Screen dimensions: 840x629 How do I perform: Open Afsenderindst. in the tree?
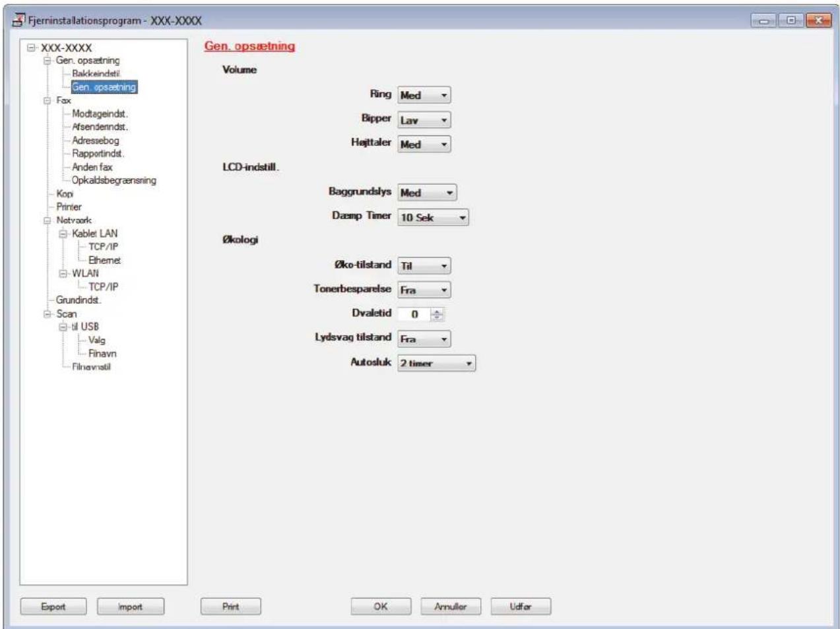click(100, 127)
